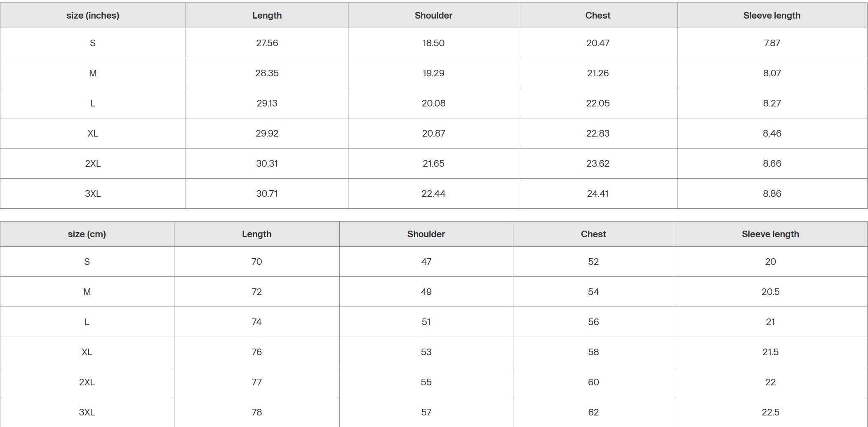
Task: Select the Sleeve length header in the inches table
Action: coord(772,16)
